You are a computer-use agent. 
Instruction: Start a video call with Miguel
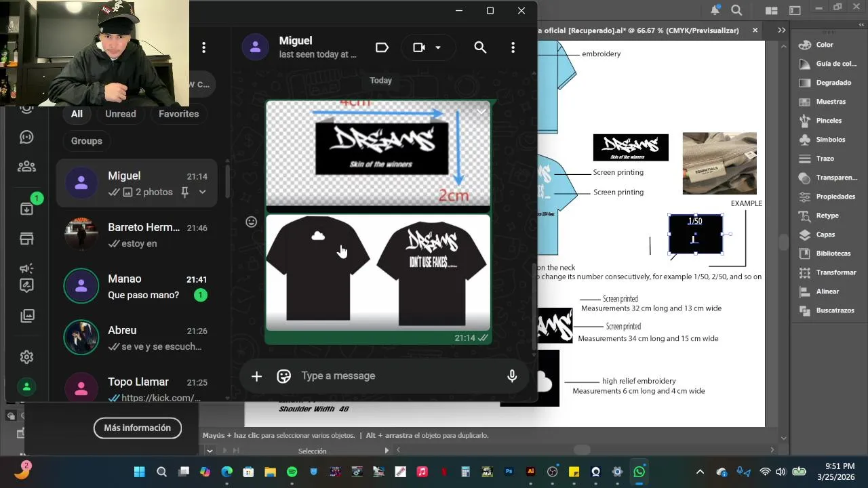pos(419,47)
